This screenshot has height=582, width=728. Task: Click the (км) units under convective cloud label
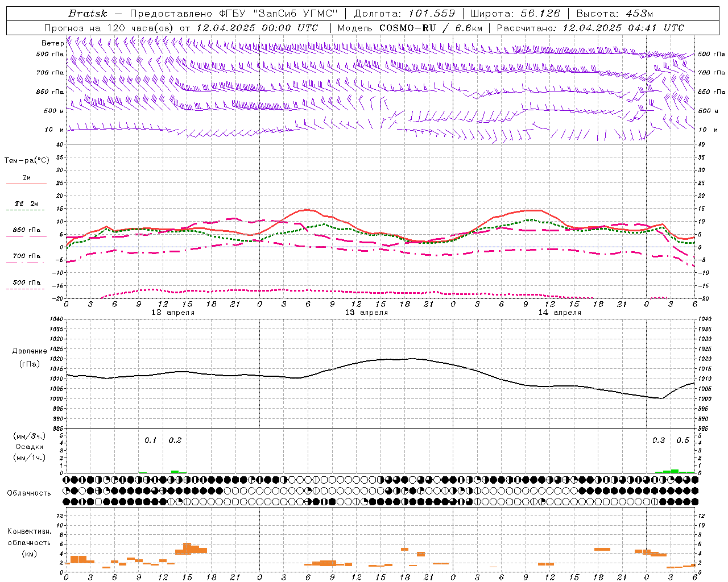tap(29, 554)
